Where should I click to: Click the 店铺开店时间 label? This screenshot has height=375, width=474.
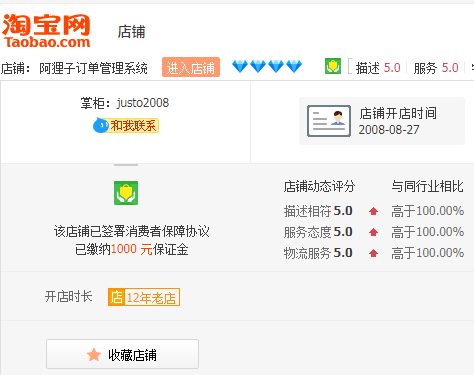tap(398, 113)
